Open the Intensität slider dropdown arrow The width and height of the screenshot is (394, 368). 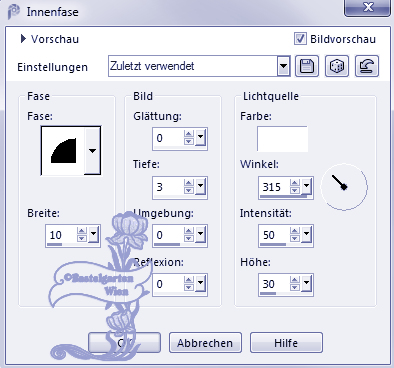307,234
